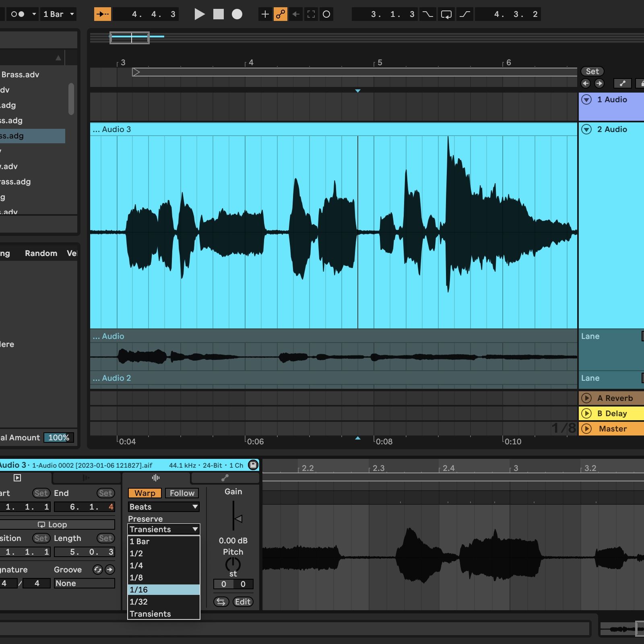The width and height of the screenshot is (644, 644).
Task: Click the Arrangement Record circle button
Action: point(237,14)
